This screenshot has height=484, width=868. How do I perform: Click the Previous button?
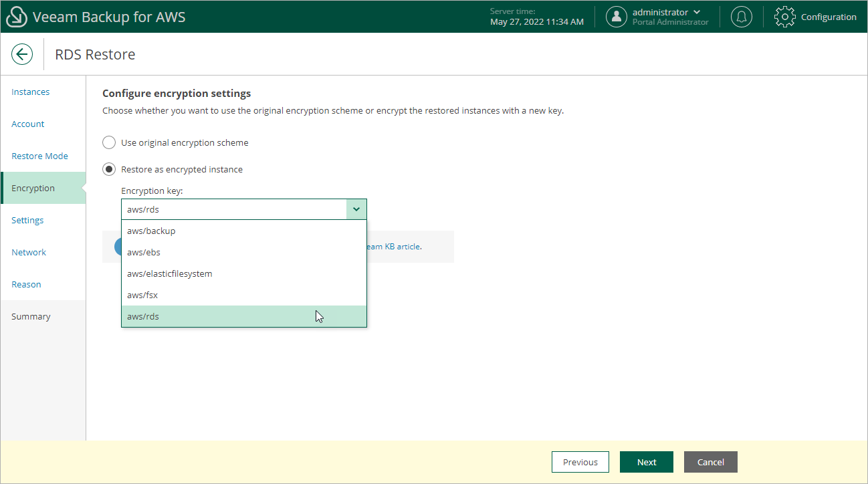click(x=580, y=462)
